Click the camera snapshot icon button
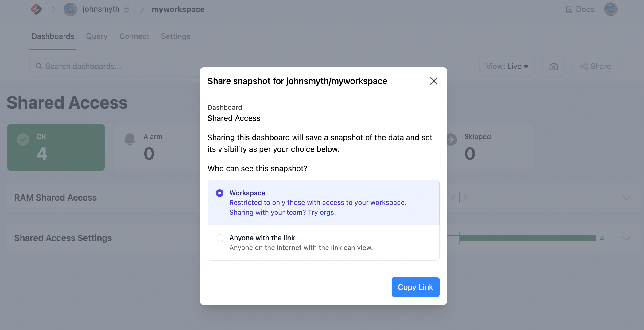 (x=553, y=67)
